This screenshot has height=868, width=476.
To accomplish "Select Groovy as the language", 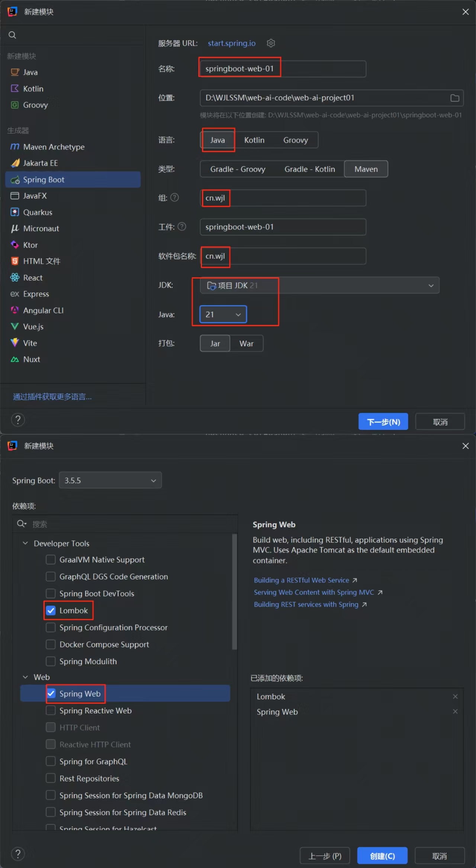I will pos(296,140).
